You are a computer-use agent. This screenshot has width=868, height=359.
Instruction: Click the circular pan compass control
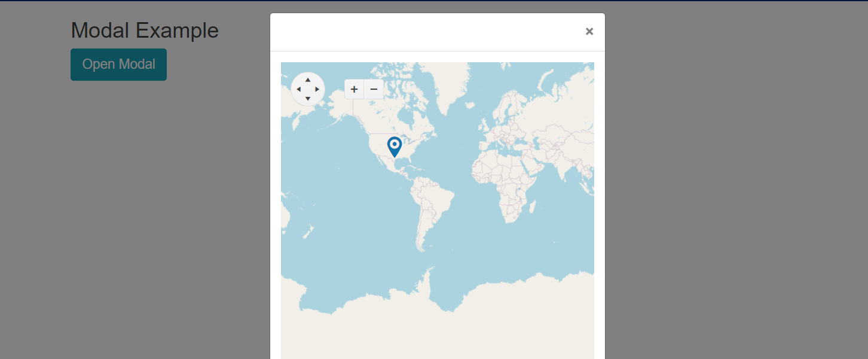[308, 89]
